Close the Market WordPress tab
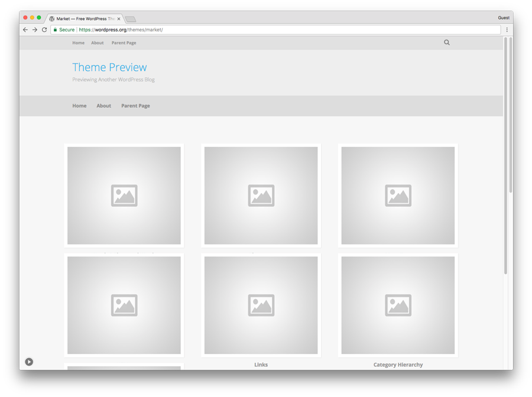Screen dimensions: 532x397 [x=119, y=19]
